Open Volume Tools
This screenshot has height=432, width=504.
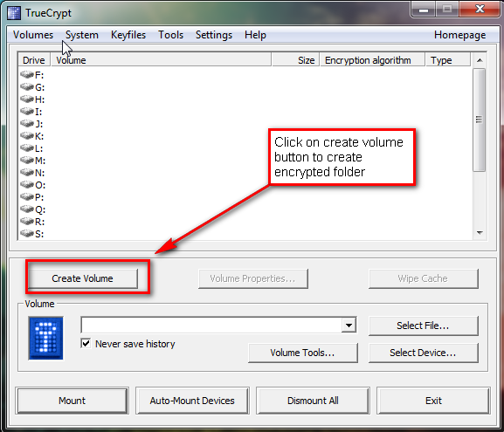tap(303, 353)
